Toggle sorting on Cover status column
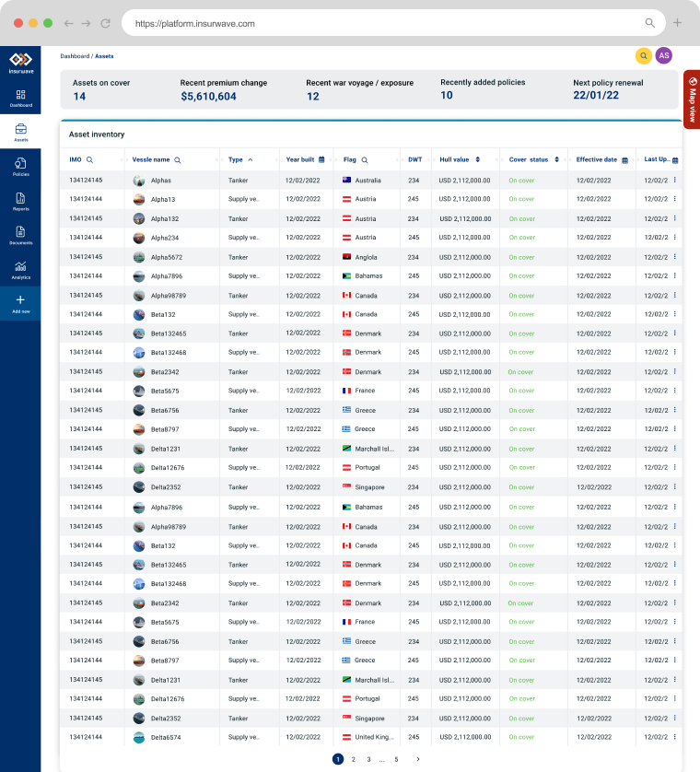Viewport: 700px width, 772px height. [557, 160]
